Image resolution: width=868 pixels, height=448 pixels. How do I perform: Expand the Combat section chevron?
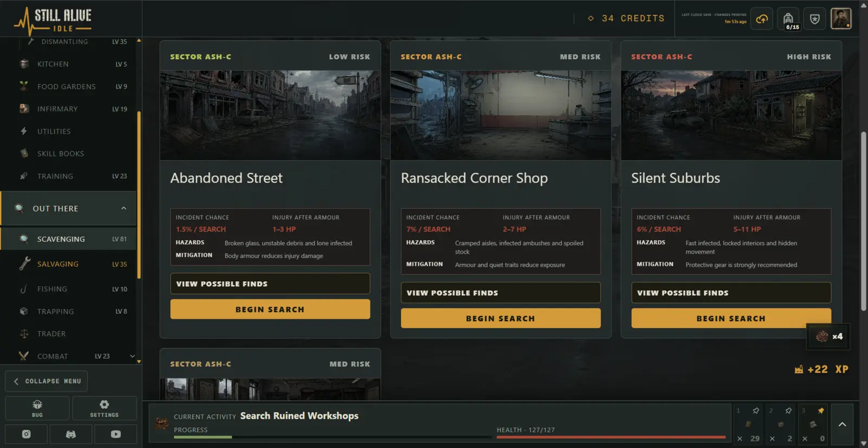[132, 356]
